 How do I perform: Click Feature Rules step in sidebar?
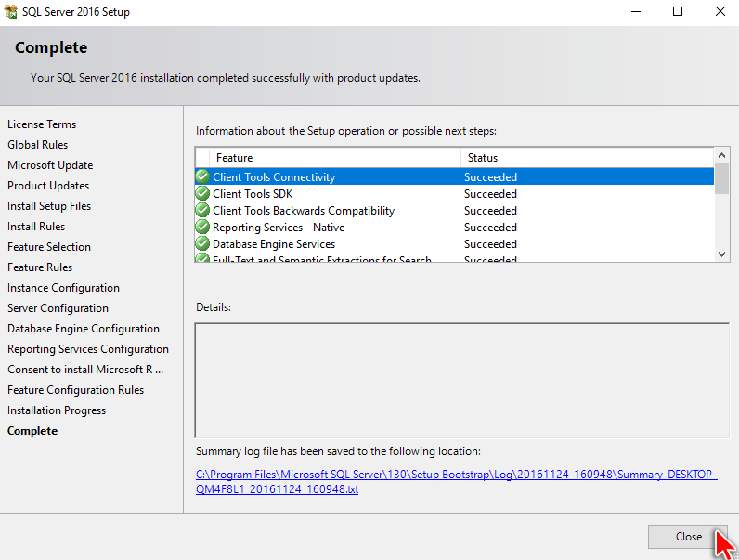(40, 267)
